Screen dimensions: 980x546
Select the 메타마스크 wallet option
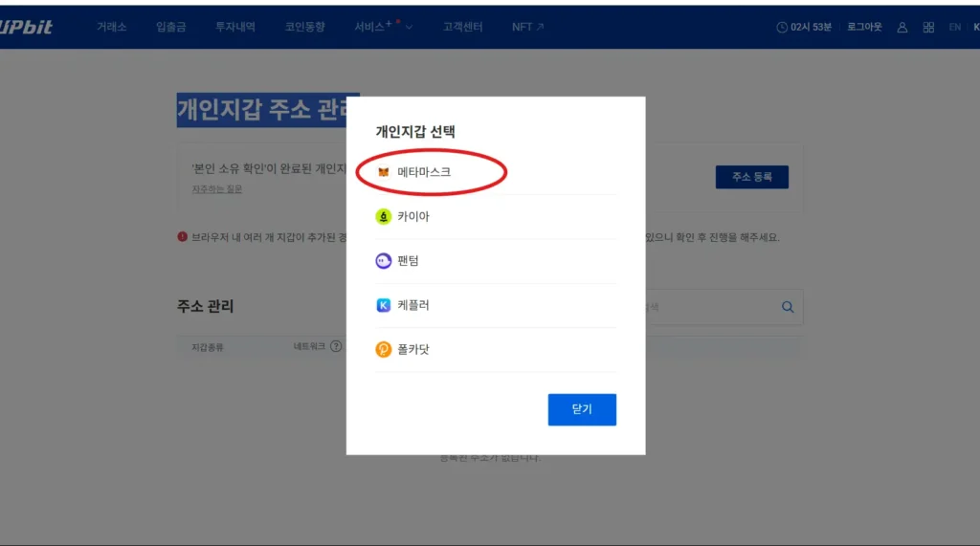click(x=496, y=172)
